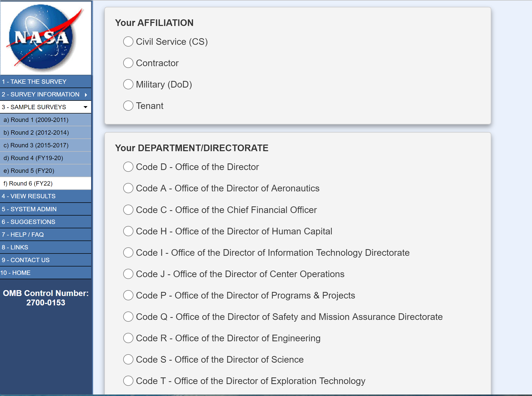Open Round 1 (2009-2011) sample survey
The width and height of the screenshot is (532, 396).
pyautogui.click(x=36, y=120)
